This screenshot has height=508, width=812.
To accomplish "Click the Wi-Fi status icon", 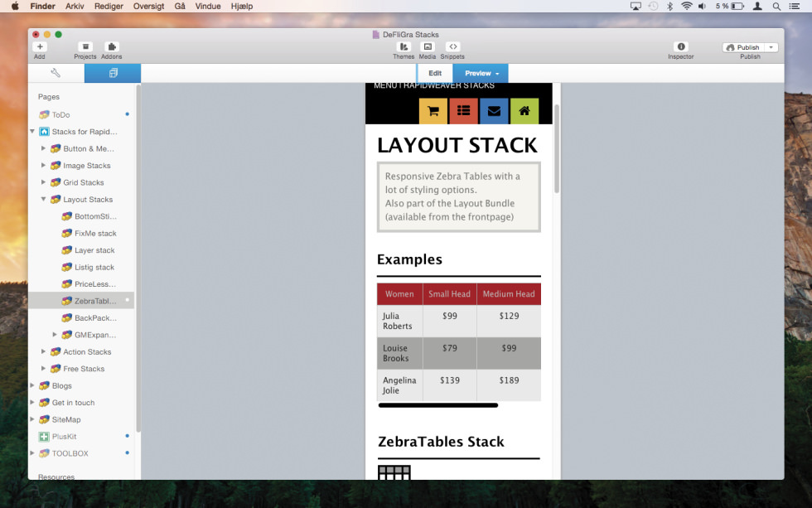I will tap(687, 6).
